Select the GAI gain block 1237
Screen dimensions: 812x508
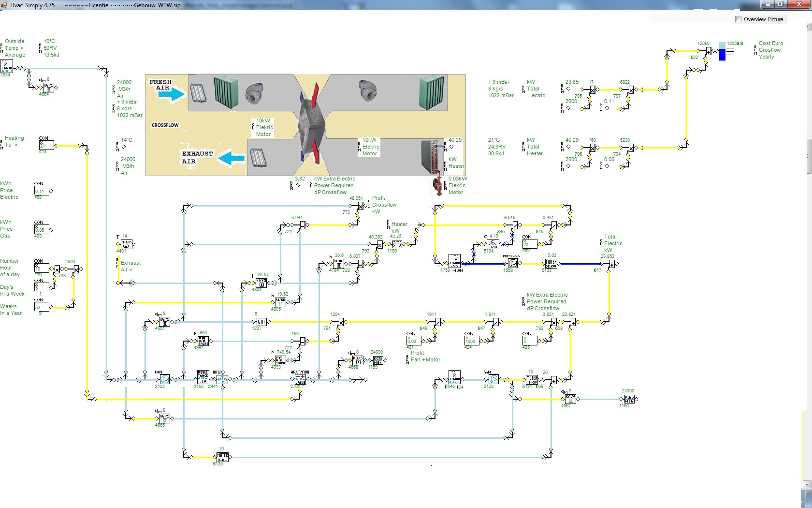point(261,322)
